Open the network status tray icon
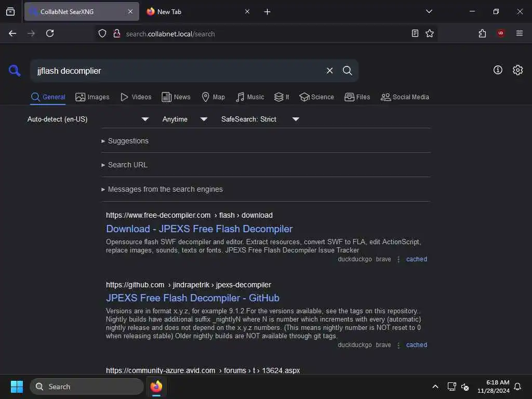The width and height of the screenshot is (532, 399). coord(451,387)
